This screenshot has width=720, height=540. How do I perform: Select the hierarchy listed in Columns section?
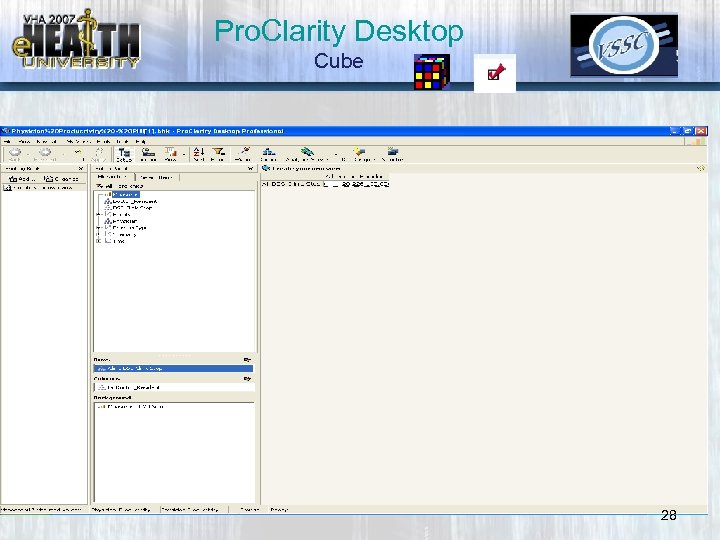pos(174,388)
